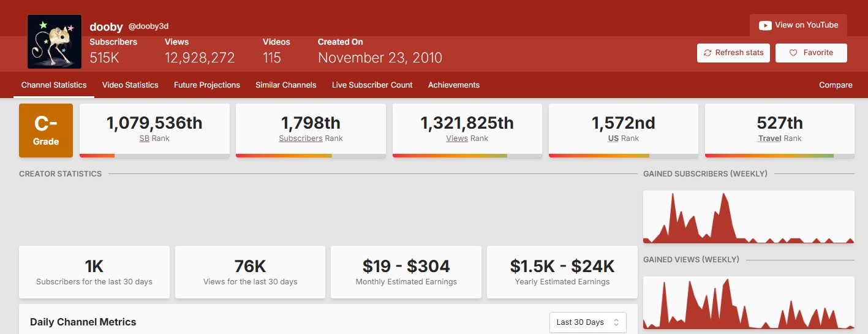Click the Refresh stats button

733,53
